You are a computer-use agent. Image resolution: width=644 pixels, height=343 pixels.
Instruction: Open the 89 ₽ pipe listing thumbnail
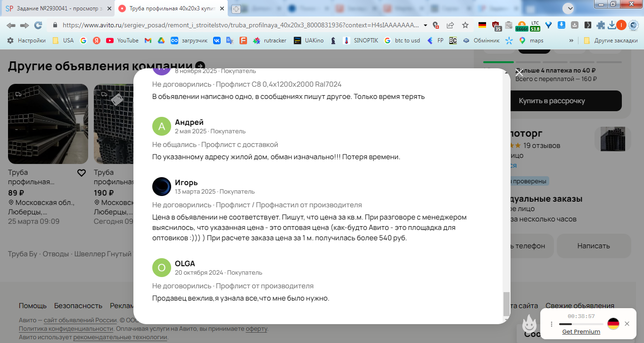coord(48,124)
